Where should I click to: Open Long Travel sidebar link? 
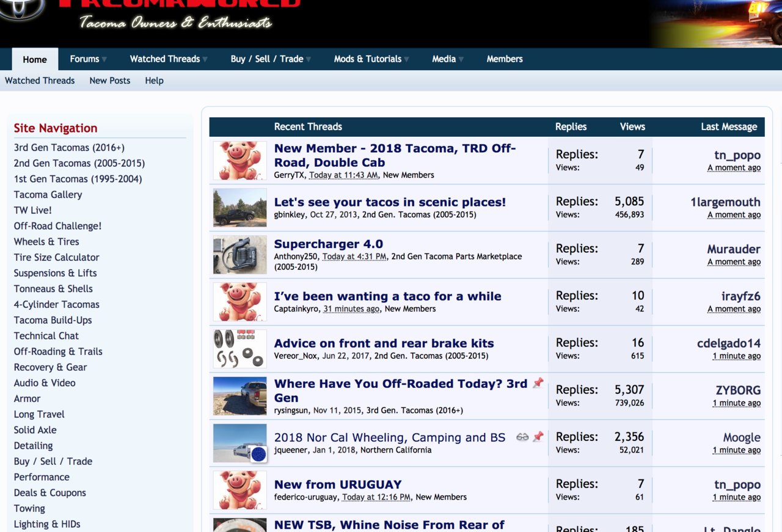(x=39, y=414)
